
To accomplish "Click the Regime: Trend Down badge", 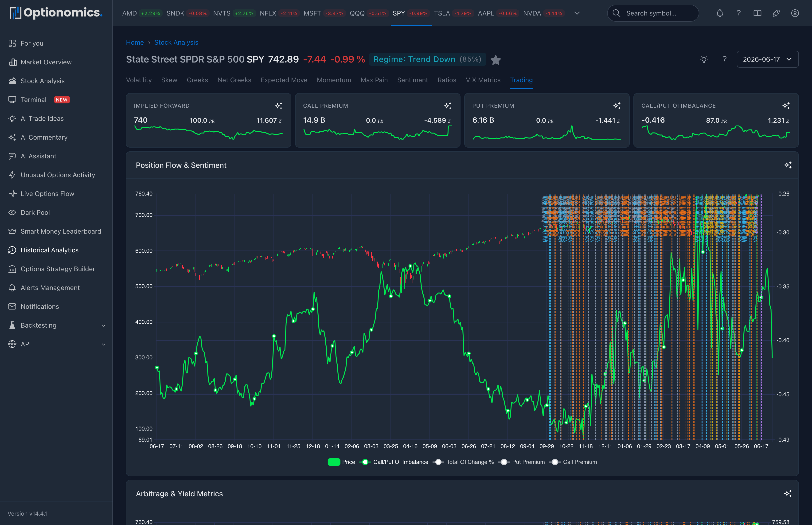I will tap(427, 59).
